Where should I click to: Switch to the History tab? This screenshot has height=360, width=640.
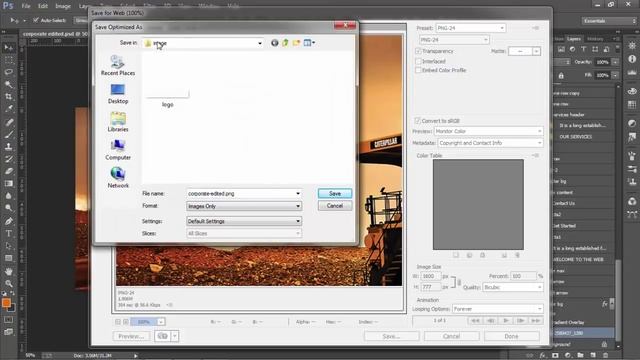click(x=595, y=39)
